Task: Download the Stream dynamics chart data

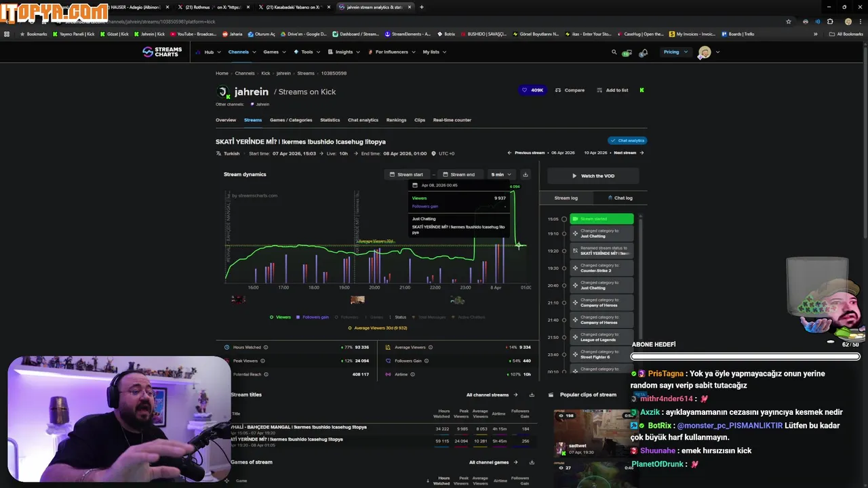Action: coord(525,174)
